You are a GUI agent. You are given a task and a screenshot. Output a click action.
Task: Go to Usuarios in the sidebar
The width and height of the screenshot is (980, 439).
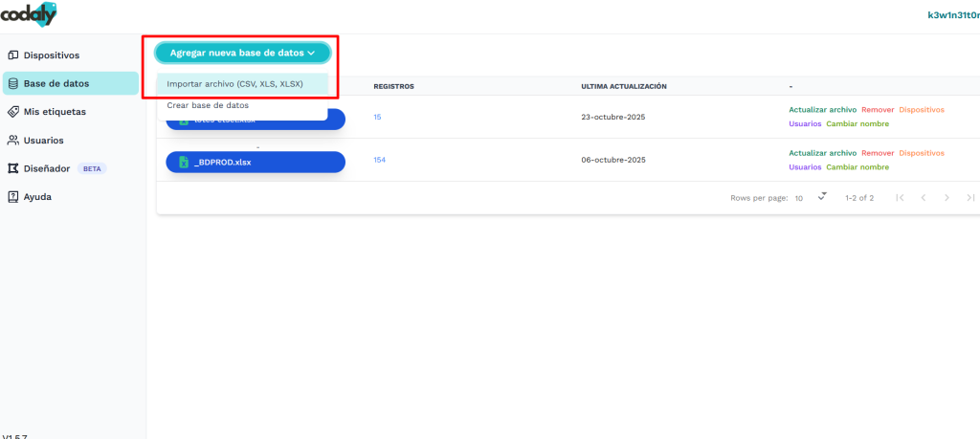coord(43,141)
